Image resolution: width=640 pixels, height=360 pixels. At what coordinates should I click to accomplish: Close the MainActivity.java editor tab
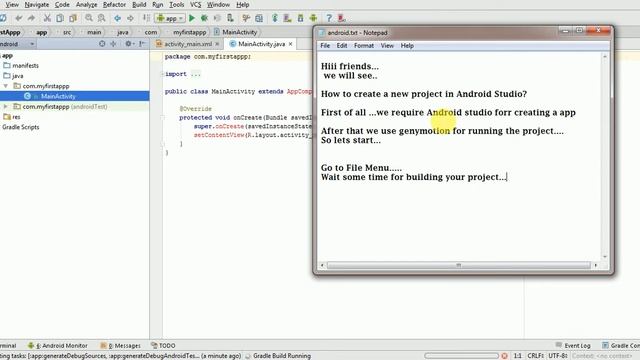(x=291, y=44)
